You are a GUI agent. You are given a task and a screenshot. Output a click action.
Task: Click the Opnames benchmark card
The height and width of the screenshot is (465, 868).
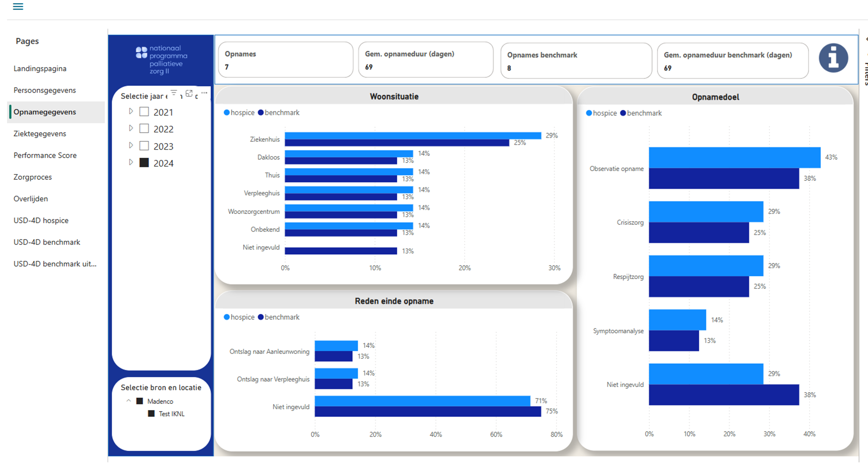(x=576, y=61)
